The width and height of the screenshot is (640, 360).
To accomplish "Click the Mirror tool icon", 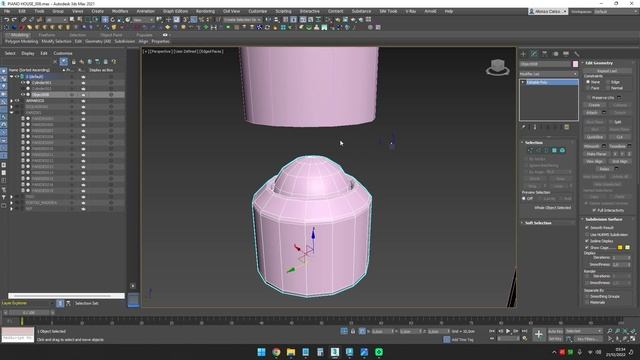I will click(x=268, y=20).
